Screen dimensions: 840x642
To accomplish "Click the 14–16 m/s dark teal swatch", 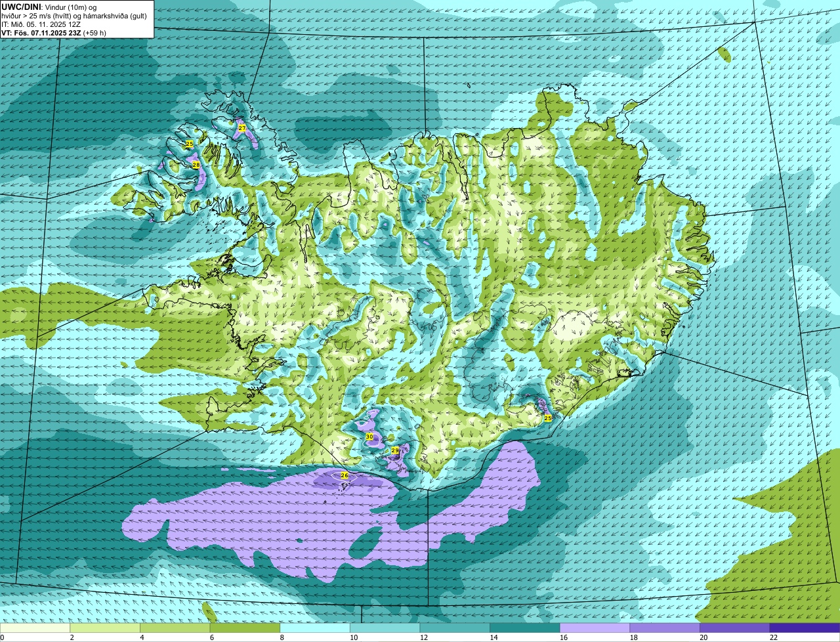I will coord(525,628).
